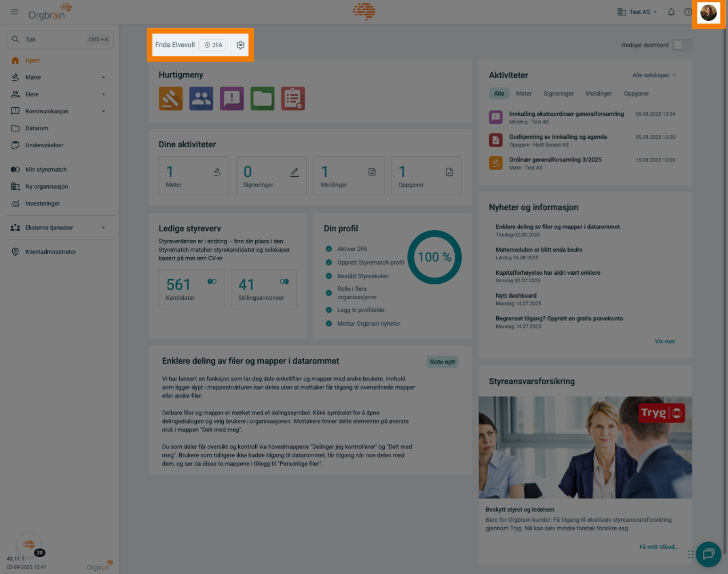
Task: Click the settings gear next to Frida Elvevoll
Action: 240,45
